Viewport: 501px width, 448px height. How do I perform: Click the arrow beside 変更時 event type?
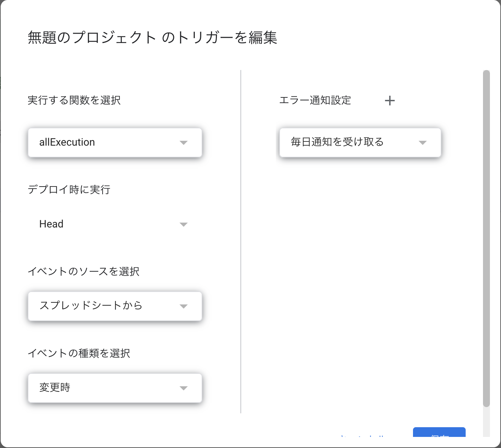pos(184,388)
